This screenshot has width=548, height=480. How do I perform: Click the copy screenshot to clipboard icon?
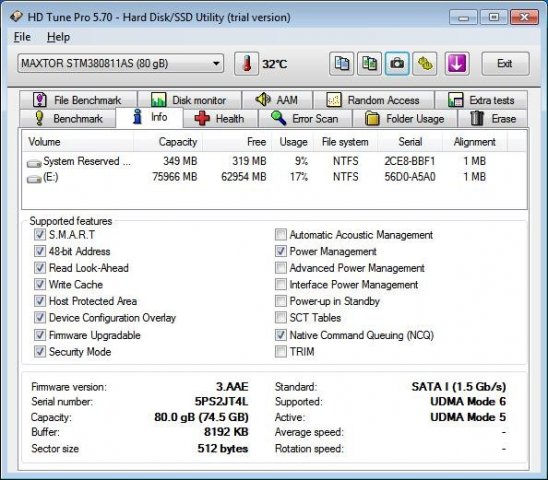pos(369,64)
